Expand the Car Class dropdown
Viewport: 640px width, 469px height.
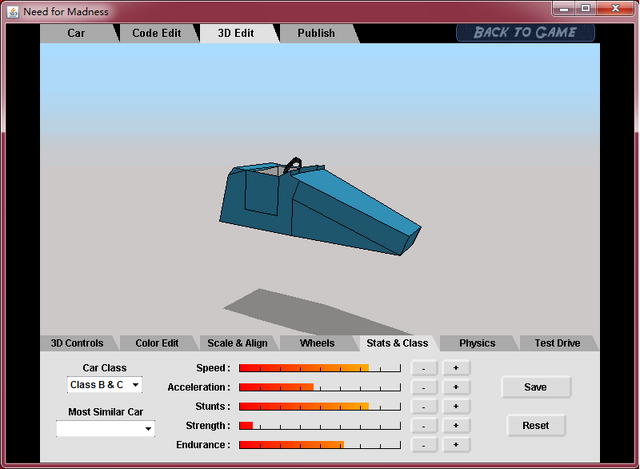pyautogui.click(x=104, y=385)
